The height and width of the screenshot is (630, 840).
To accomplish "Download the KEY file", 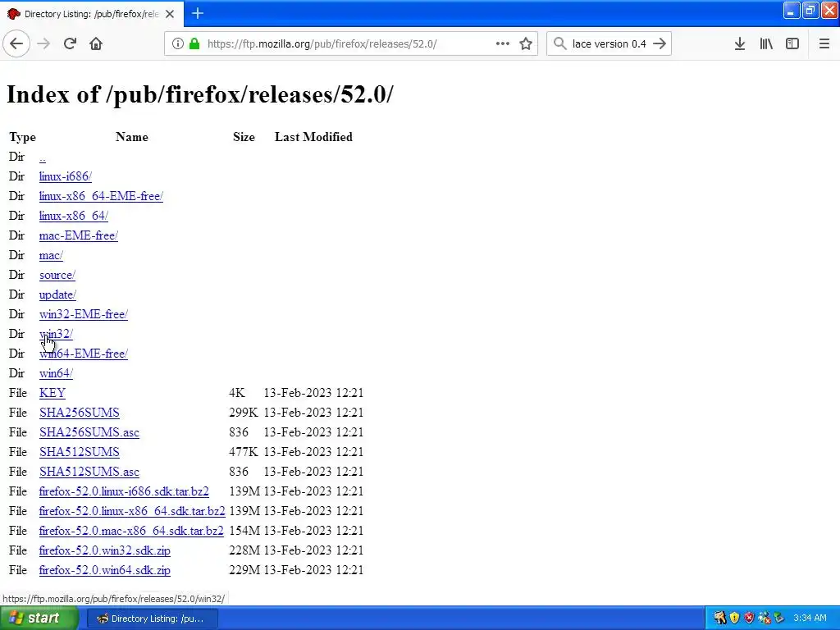I will pos(52,393).
